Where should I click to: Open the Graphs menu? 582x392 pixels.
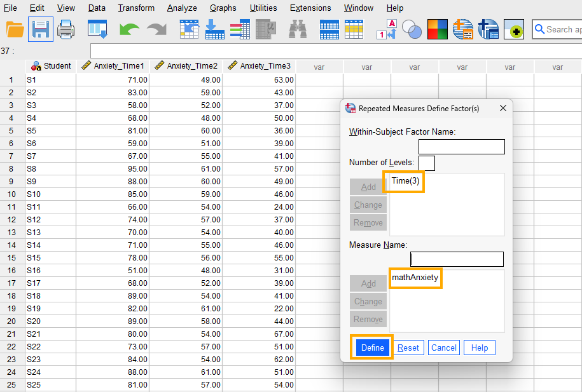tap(223, 8)
